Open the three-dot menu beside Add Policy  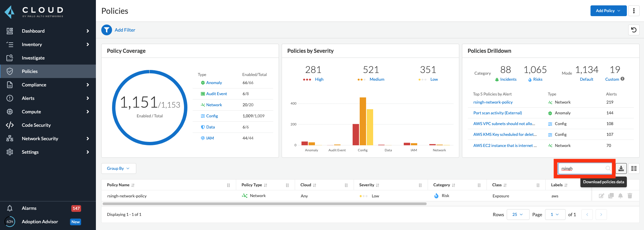click(634, 11)
